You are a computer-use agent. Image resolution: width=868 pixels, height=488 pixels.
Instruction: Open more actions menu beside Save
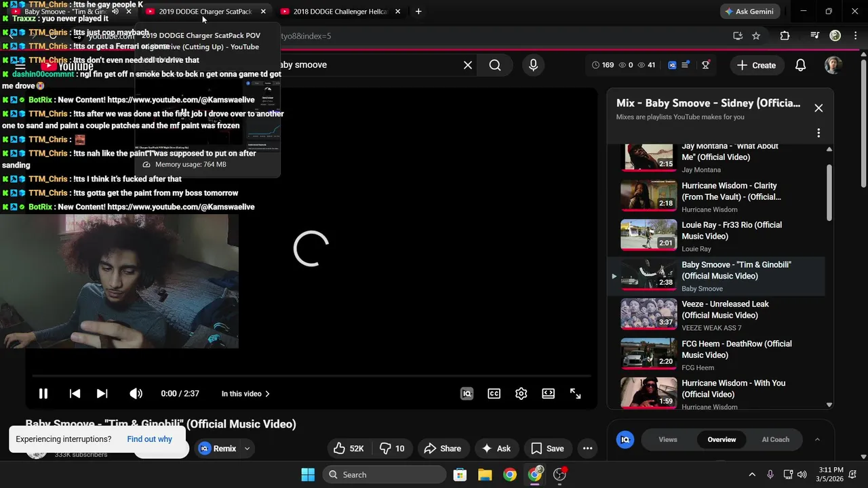[x=588, y=449]
